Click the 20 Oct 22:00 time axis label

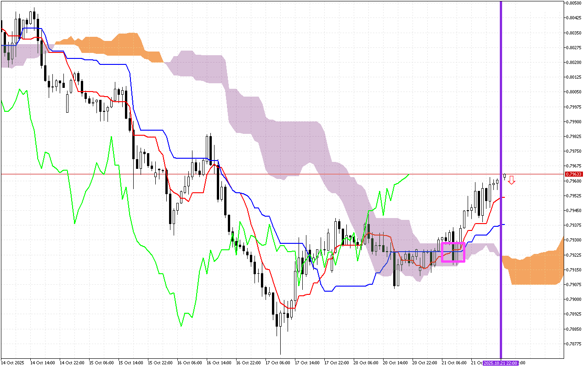[x=425, y=363]
